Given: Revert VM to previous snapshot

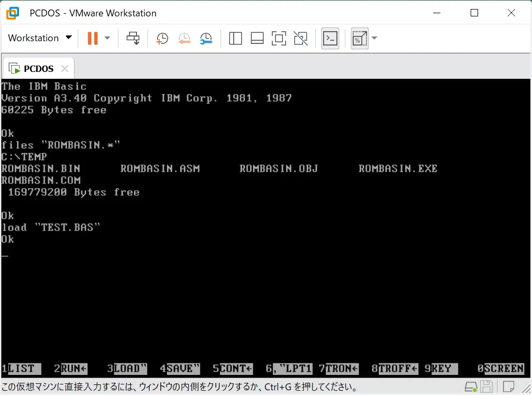Looking at the screenshot, I should pyautogui.click(x=184, y=39).
